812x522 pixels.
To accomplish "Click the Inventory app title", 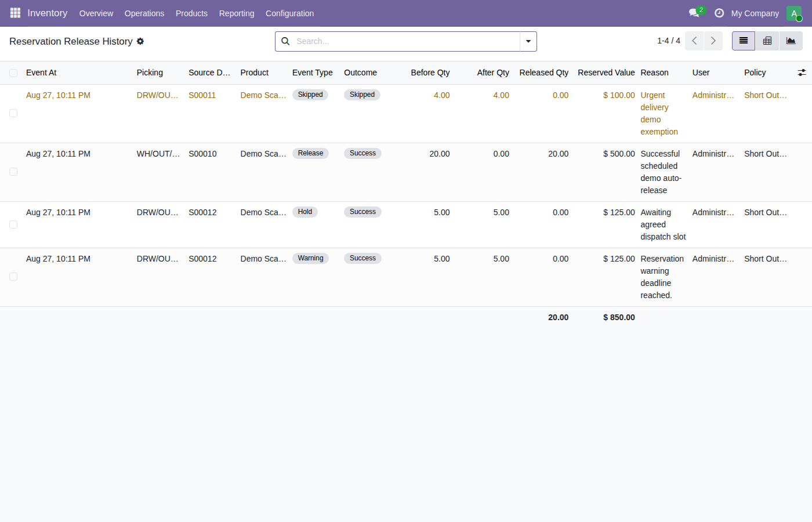I will (x=48, y=13).
